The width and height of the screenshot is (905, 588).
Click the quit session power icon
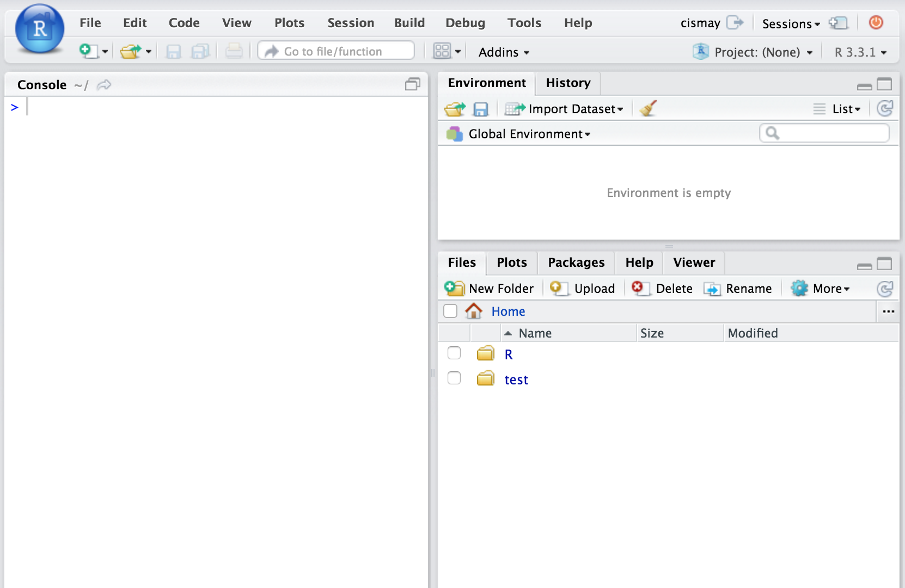coord(876,22)
